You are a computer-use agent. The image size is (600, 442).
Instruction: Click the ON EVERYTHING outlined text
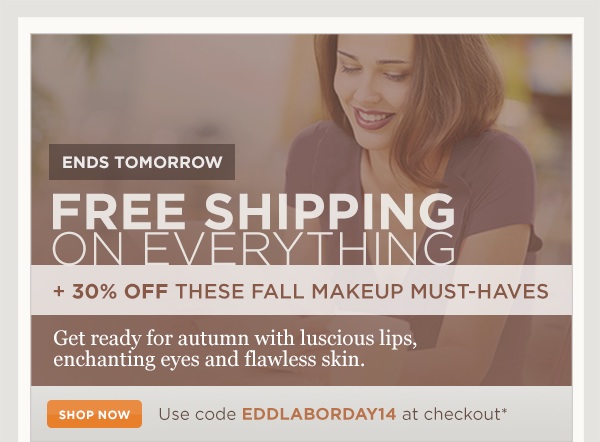point(253,248)
